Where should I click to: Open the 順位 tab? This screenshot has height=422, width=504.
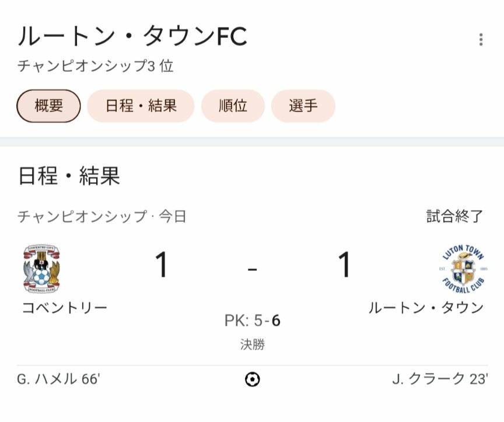click(x=233, y=106)
